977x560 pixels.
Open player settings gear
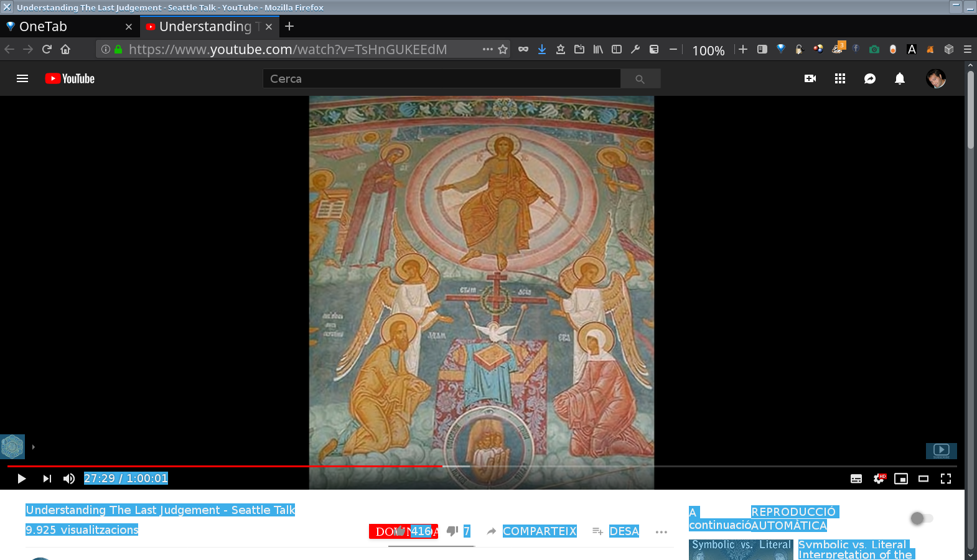click(x=879, y=478)
